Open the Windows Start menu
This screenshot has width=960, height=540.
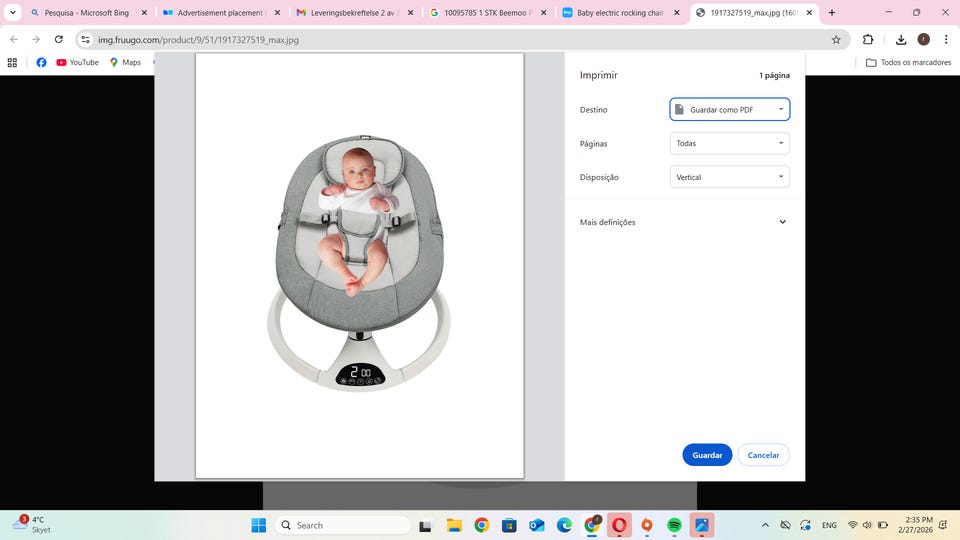[259, 525]
